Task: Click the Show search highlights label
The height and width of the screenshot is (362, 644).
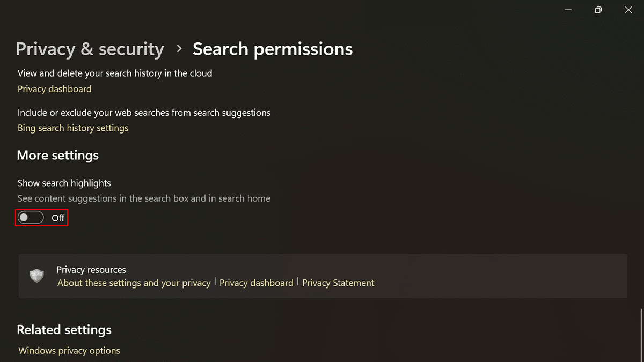Action: tap(64, 183)
